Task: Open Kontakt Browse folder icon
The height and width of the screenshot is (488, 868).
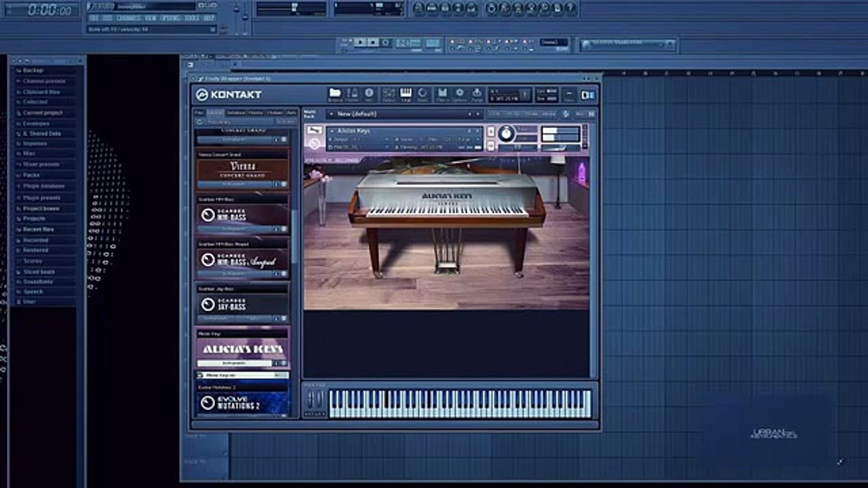Action: tap(335, 94)
